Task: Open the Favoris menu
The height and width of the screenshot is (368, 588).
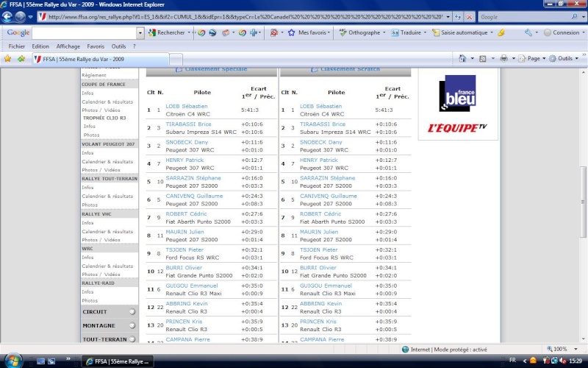Action: (96, 46)
